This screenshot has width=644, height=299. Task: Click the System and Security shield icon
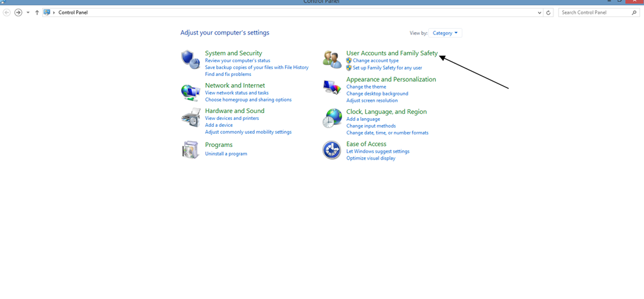click(x=191, y=60)
